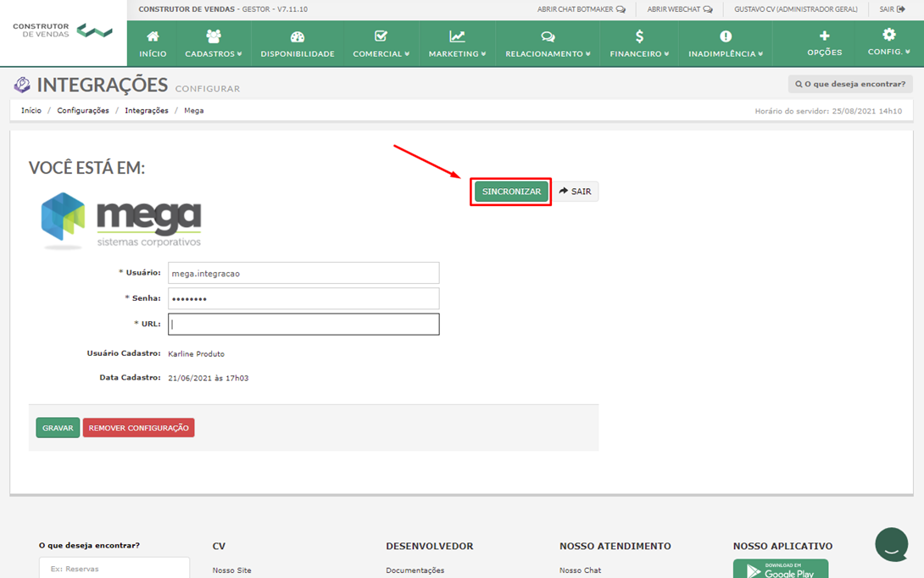
Task: Click the Mega breadcrumb item
Action: 194,111
